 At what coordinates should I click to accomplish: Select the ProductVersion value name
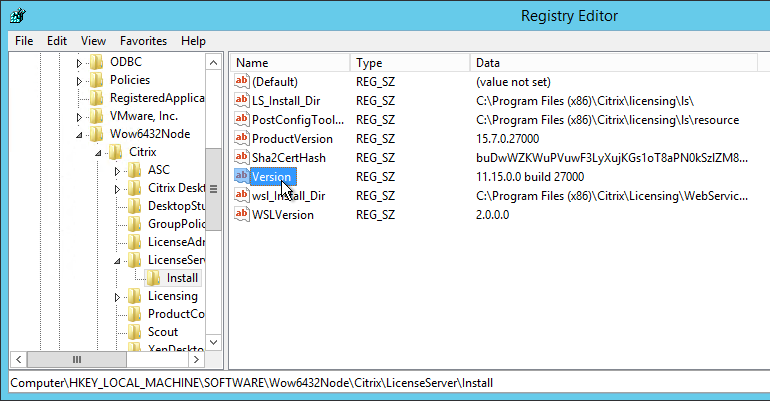point(292,139)
